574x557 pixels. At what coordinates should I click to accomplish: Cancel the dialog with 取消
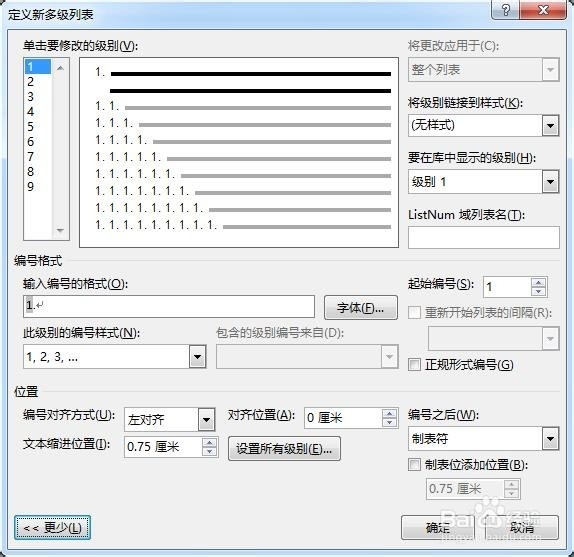coord(522,527)
